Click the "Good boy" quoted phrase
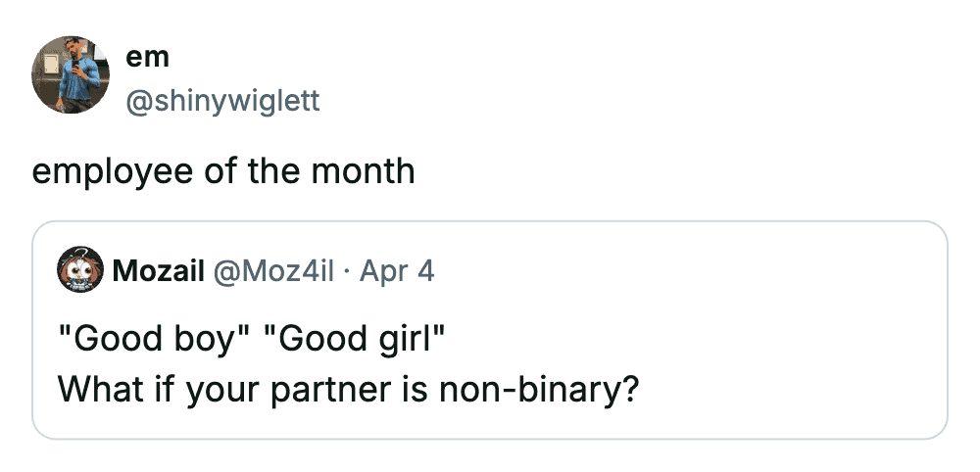Viewport: 980px width, 472px height. pyautogui.click(x=154, y=339)
